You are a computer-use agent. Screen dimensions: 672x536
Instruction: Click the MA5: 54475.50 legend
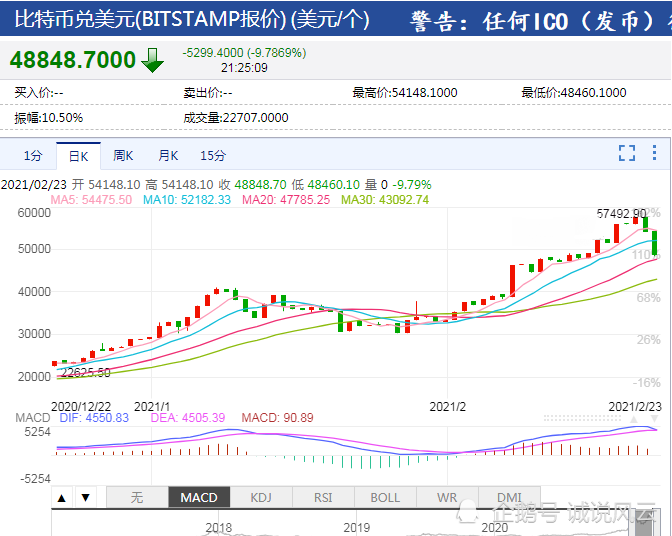(91, 200)
